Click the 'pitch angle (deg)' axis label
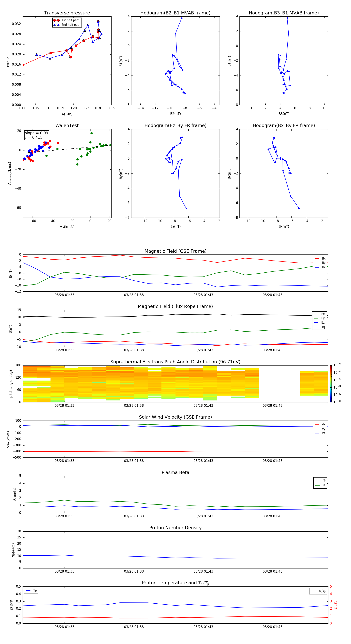The image size is (351, 644). point(11,384)
